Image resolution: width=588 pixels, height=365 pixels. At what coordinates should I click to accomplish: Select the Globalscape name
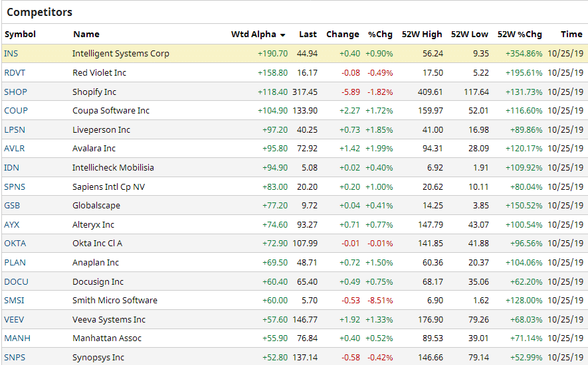(x=96, y=205)
